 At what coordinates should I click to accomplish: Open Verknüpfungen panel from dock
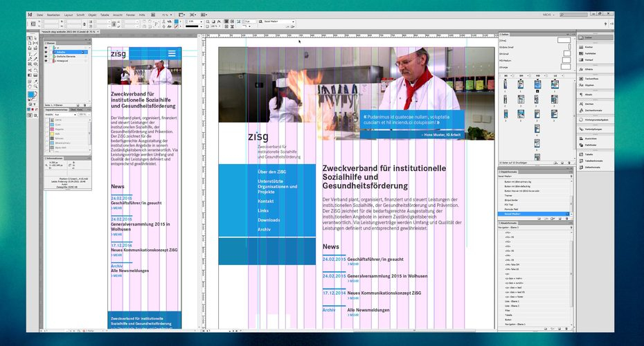pos(595,129)
